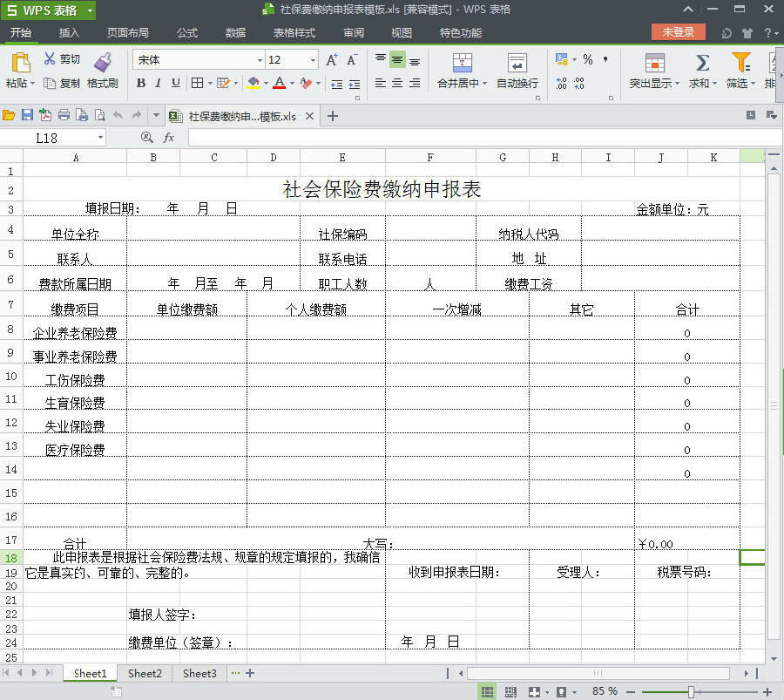
Task: Click the skin (shirt) icon in title bar
Action: (747, 33)
